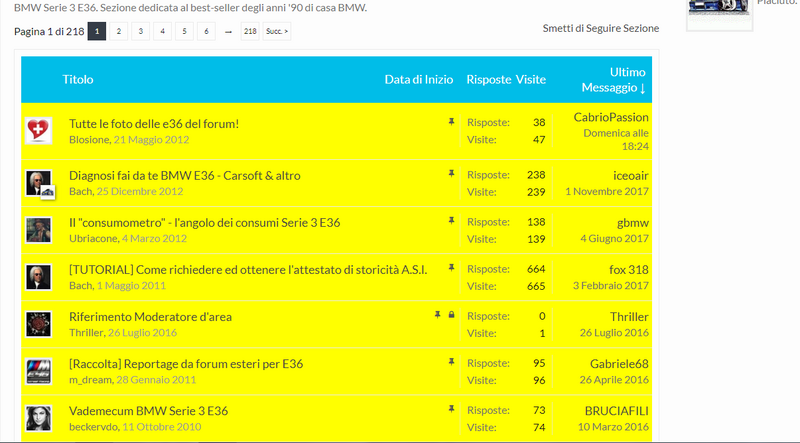Open last poster CabrioPassion's profile
The width and height of the screenshot is (800, 443).
611,117
